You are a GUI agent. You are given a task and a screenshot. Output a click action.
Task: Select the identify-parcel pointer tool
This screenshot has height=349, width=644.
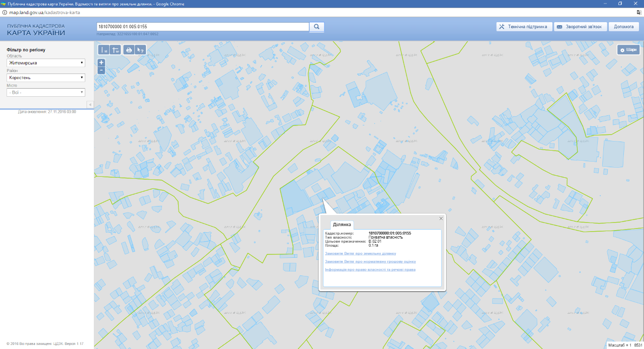pyautogui.click(x=140, y=50)
